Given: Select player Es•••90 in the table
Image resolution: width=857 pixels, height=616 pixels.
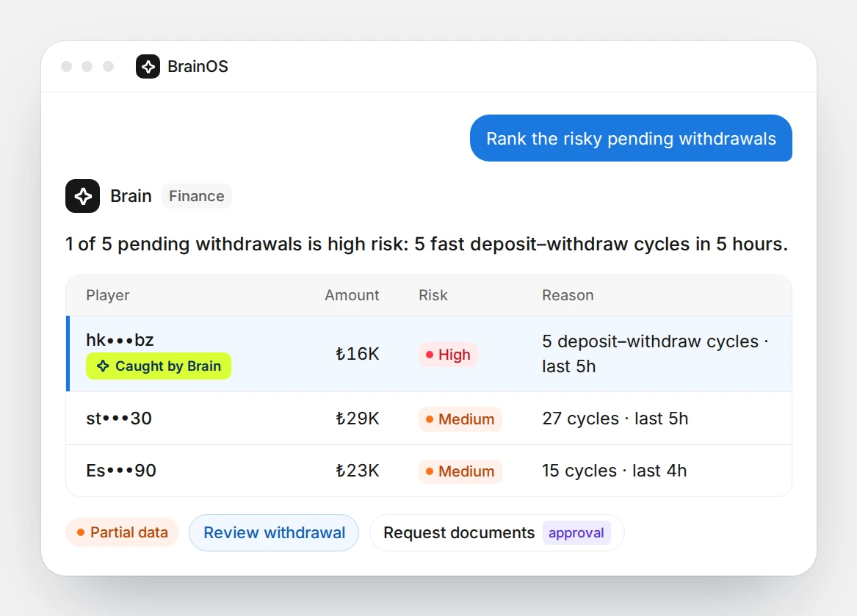Looking at the screenshot, I should tap(120, 471).
